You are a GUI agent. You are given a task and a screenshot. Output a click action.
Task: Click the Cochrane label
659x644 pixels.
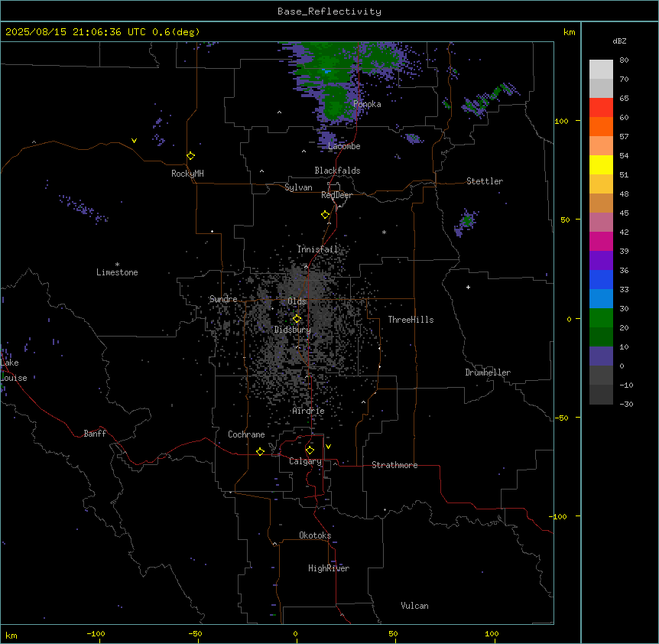pos(246,434)
